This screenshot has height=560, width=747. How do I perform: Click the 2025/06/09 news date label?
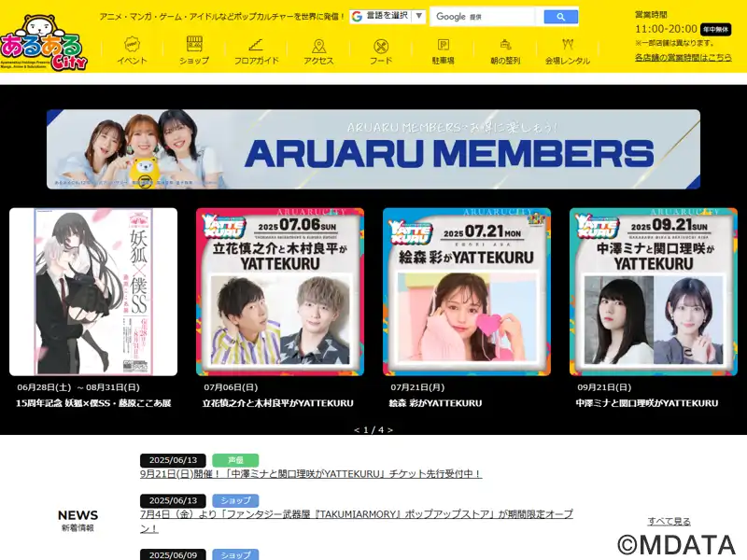point(173,554)
